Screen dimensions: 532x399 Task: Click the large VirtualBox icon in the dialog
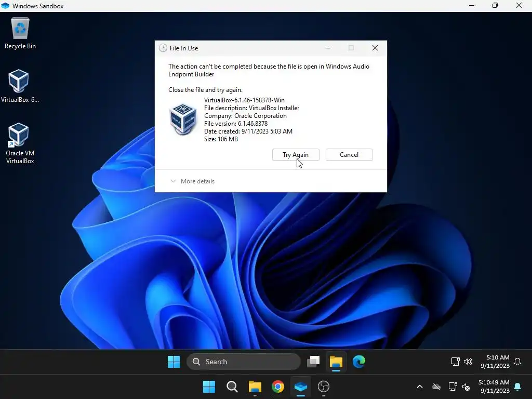coord(183,119)
